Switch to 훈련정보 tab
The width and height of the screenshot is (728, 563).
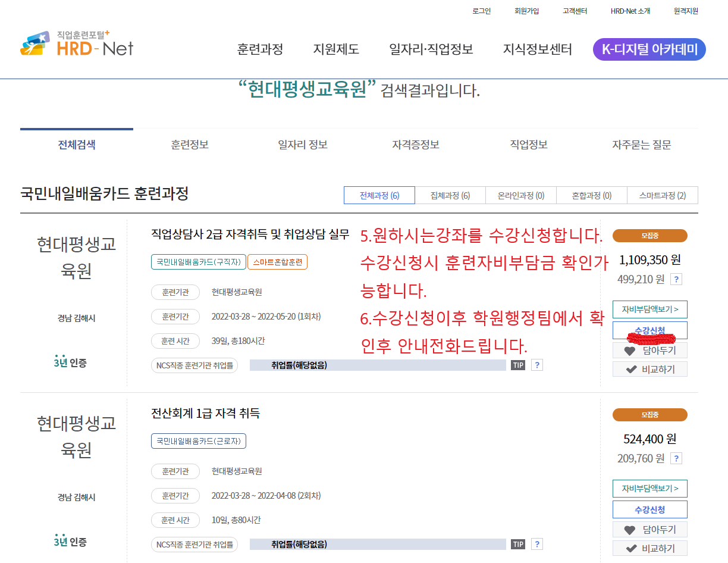[190, 145]
